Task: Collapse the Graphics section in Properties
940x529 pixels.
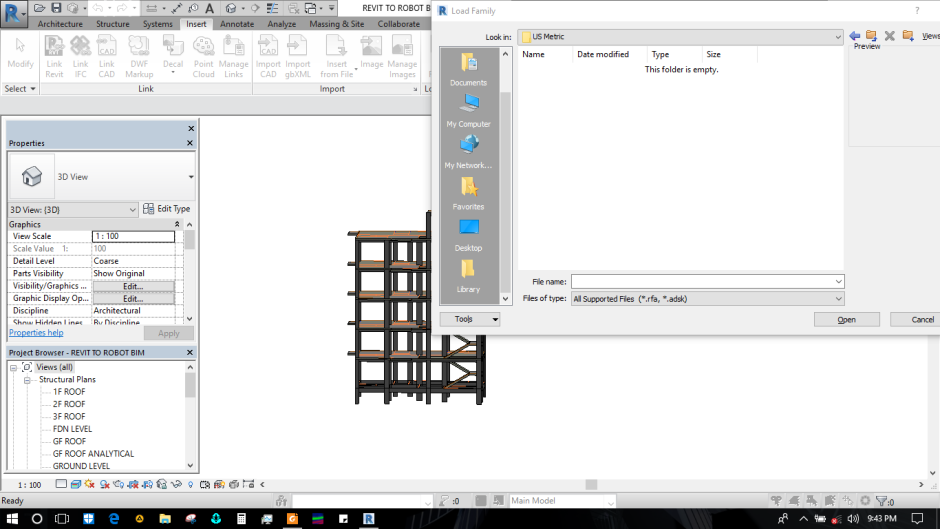Action: (x=177, y=224)
